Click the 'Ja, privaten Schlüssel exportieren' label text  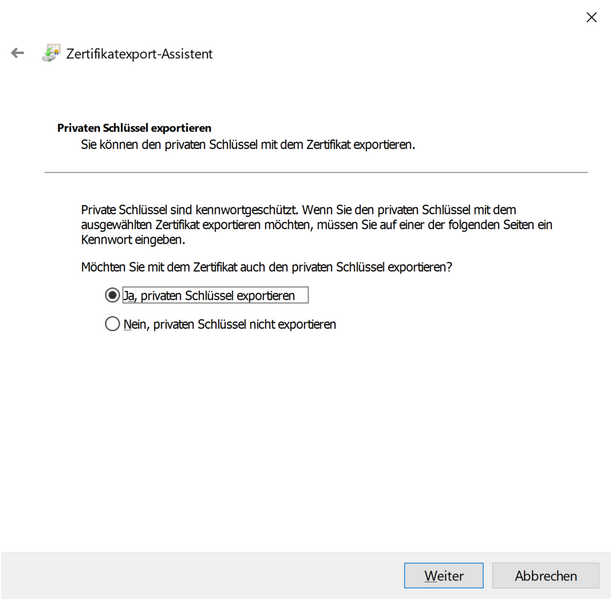click(213, 296)
